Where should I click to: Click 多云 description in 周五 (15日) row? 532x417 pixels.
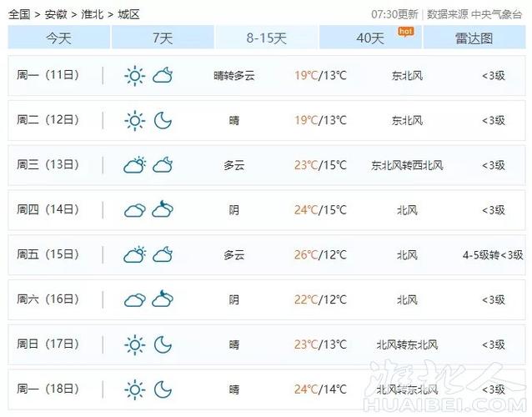click(234, 255)
